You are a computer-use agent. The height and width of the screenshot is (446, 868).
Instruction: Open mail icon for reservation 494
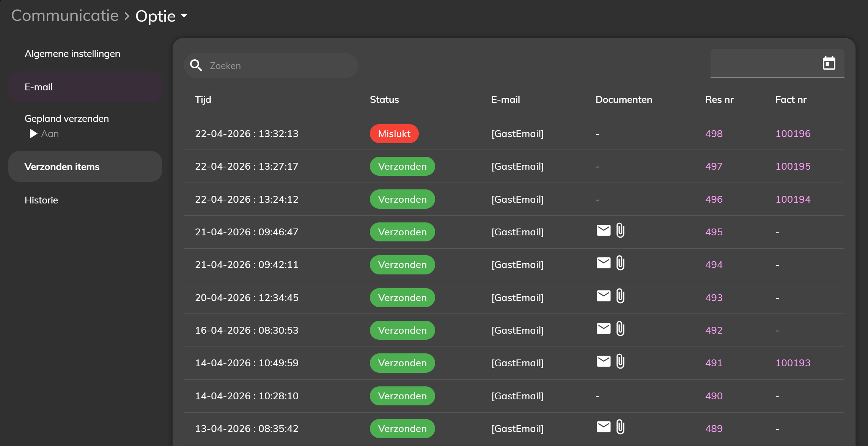point(604,263)
